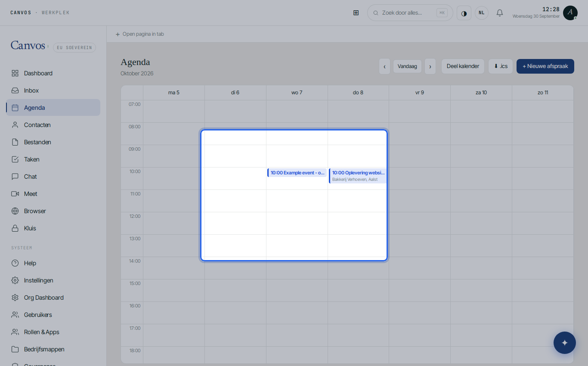Open the user avatar menu
The width and height of the screenshot is (588, 366).
tap(570, 13)
